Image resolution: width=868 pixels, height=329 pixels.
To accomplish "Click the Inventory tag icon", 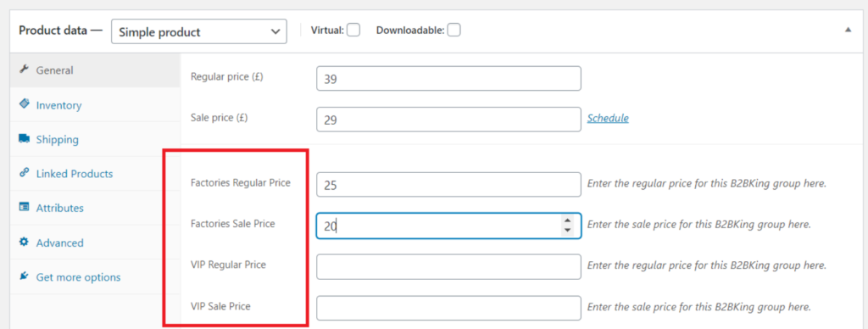I will [x=24, y=104].
